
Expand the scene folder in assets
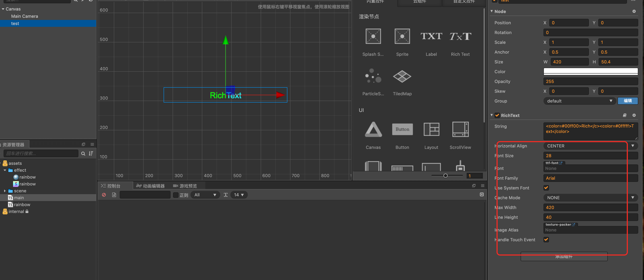[5, 191]
